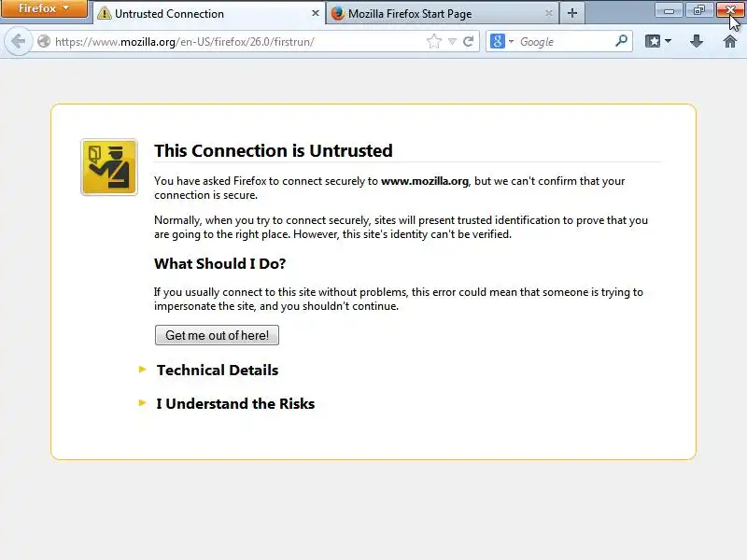The image size is (747, 560).
Task: Restore down the Firefox window
Action: pos(698,10)
